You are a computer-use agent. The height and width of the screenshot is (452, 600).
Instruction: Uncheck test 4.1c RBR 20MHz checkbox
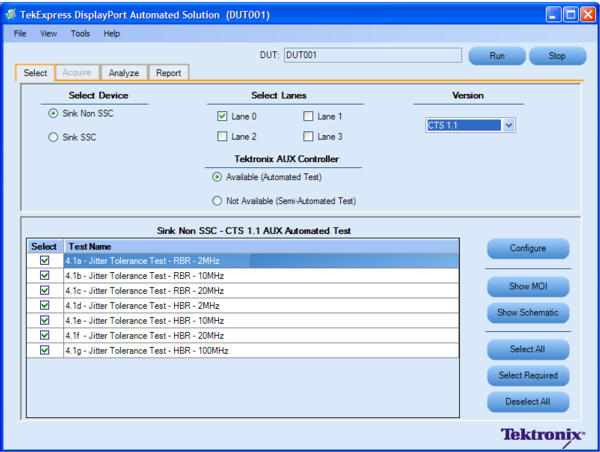point(45,290)
